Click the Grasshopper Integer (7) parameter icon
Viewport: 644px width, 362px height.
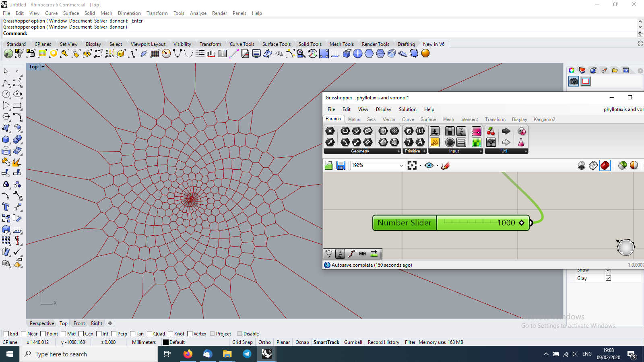point(409,142)
